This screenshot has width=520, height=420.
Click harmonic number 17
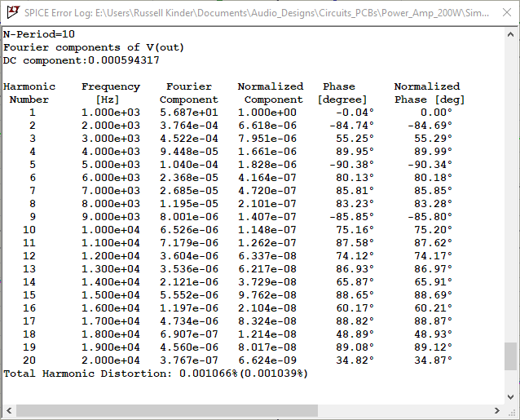(29, 321)
